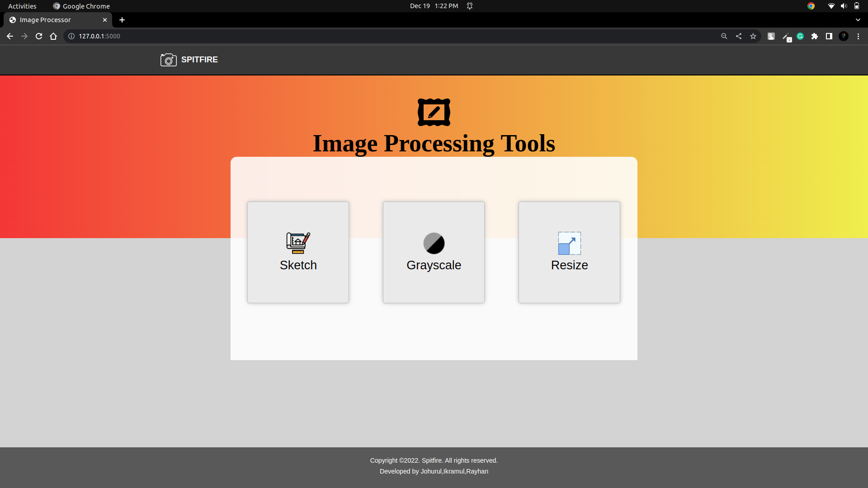This screenshot has width=868, height=488.
Task: Share this page via share icon
Action: point(739,36)
